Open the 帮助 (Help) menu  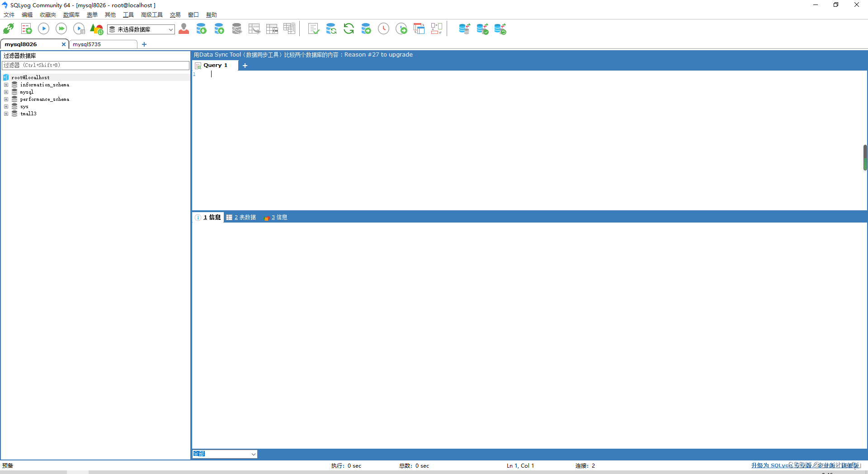pos(212,15)
